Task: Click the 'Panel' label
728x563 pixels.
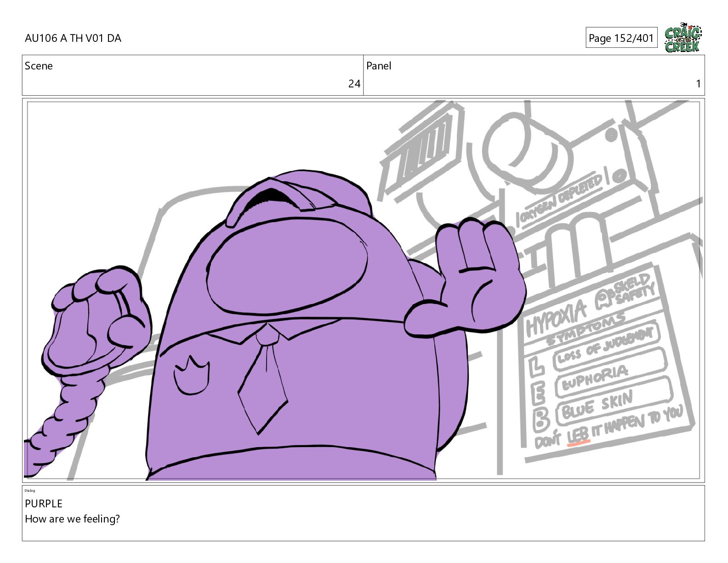Action: pos(379,66)
